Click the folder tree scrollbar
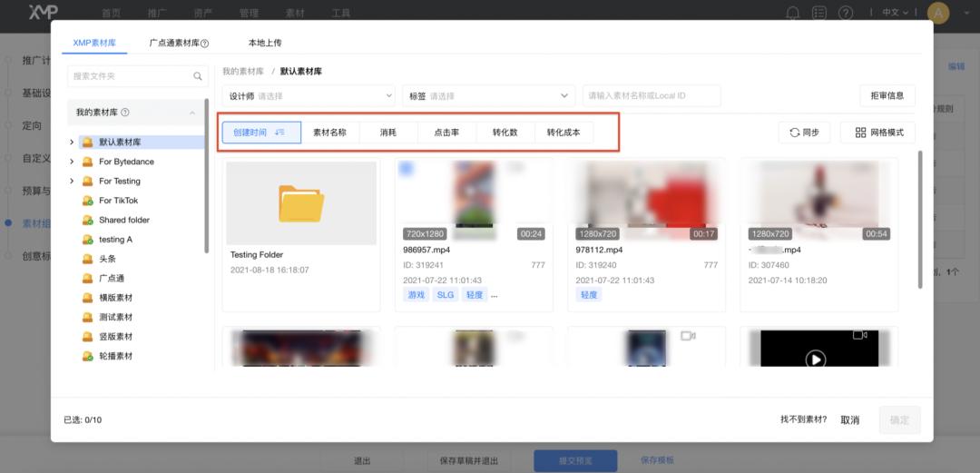This screenshot has width=980, height=473. 206,175
